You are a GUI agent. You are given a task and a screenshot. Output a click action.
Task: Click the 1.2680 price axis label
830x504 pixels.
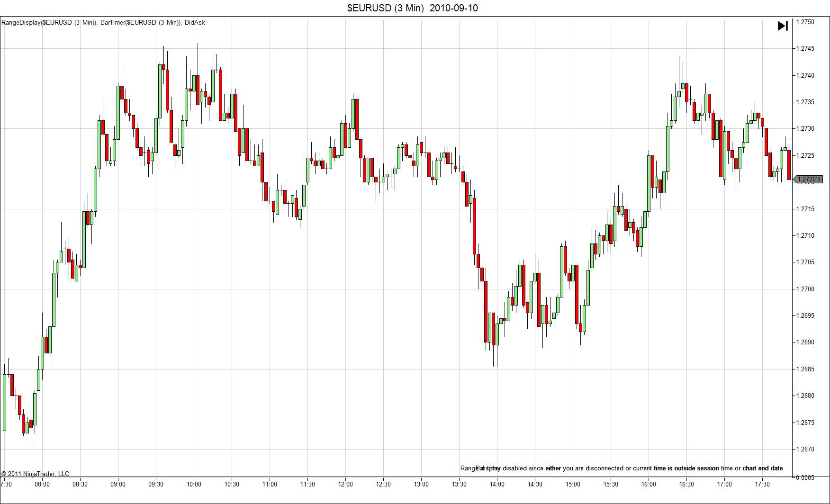click(805, 396)
